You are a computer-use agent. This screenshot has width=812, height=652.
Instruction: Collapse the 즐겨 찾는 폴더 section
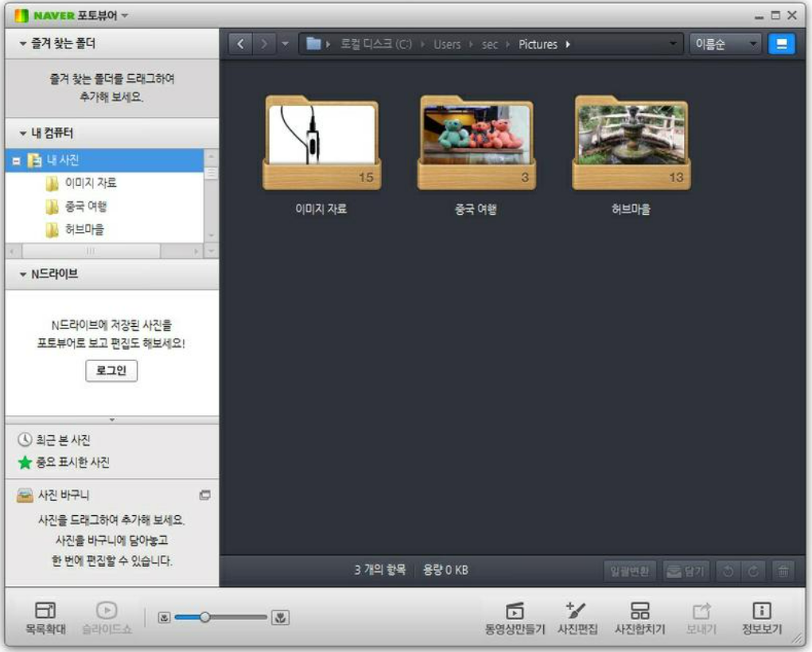pos(22,44)
